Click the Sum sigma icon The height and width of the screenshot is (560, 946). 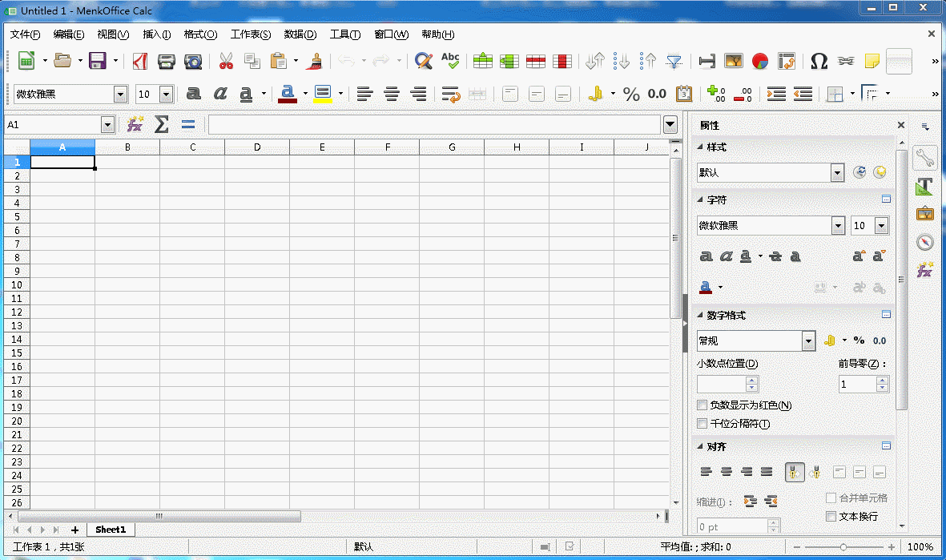[x=161, y=124]
